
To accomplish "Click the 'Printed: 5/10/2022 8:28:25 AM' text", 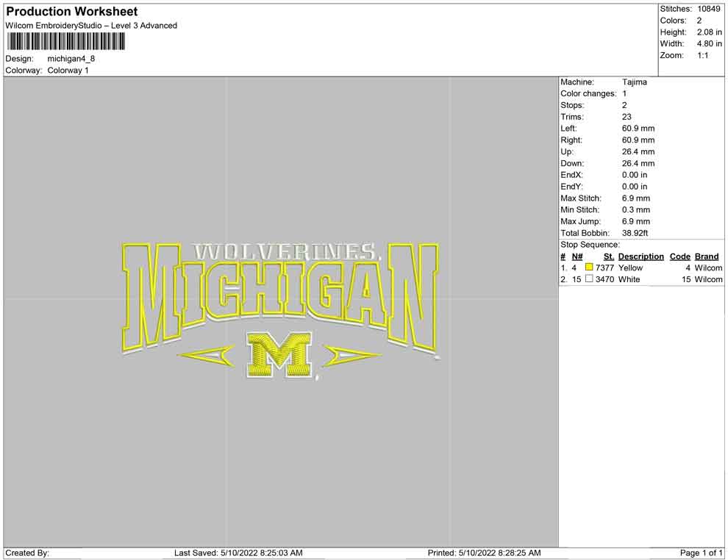I will pyautogui.click(x=484, y=553).
